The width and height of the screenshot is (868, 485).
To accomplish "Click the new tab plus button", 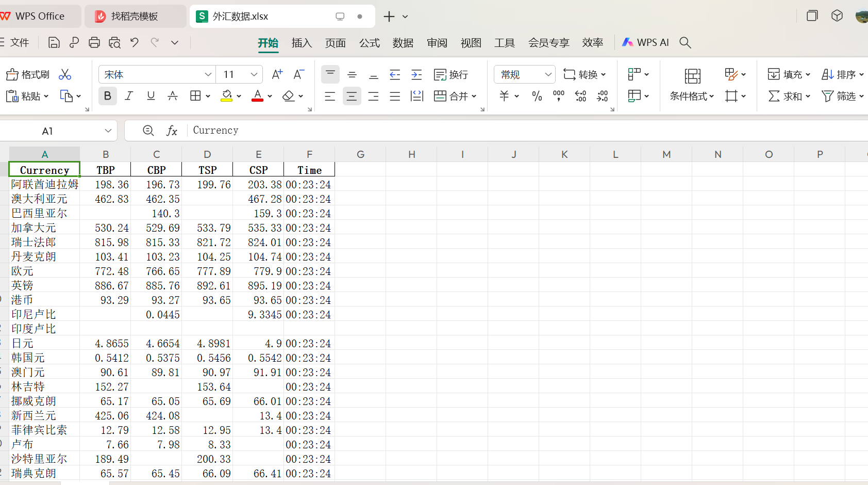I will (389, 17).
